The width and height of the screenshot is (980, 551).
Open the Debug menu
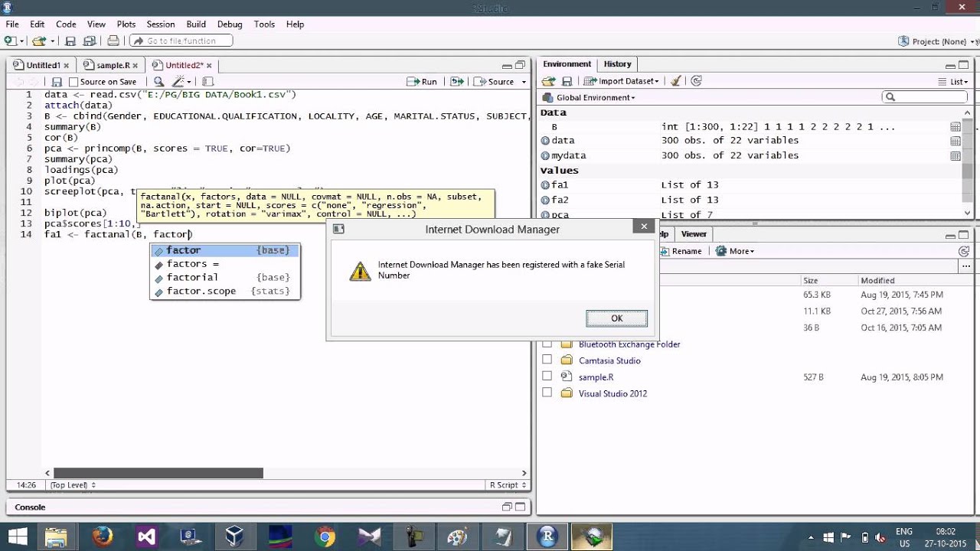(x=230, y=24)
